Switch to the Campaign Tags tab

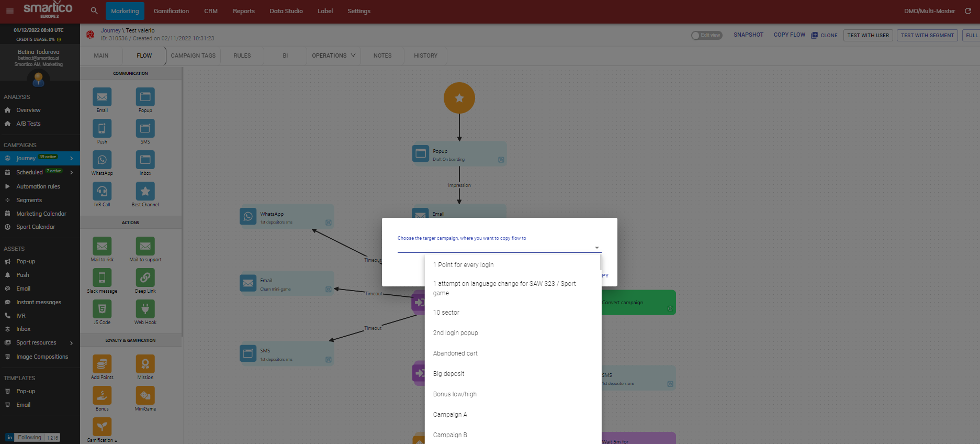pos(193,56)
